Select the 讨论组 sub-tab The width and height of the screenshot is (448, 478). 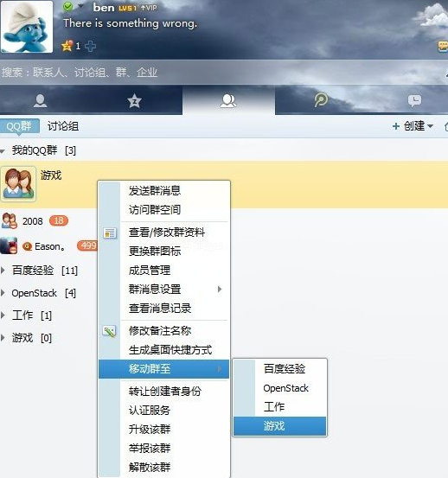(x=63, y=126)
